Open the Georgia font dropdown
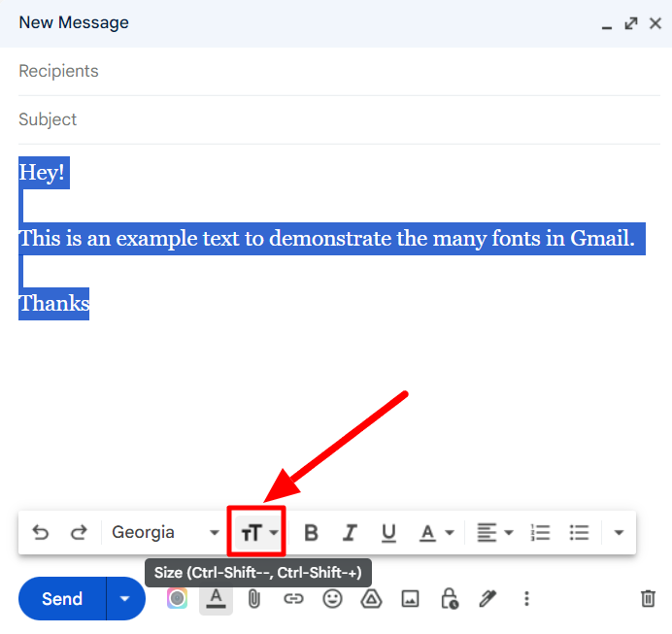 [165, 532]
